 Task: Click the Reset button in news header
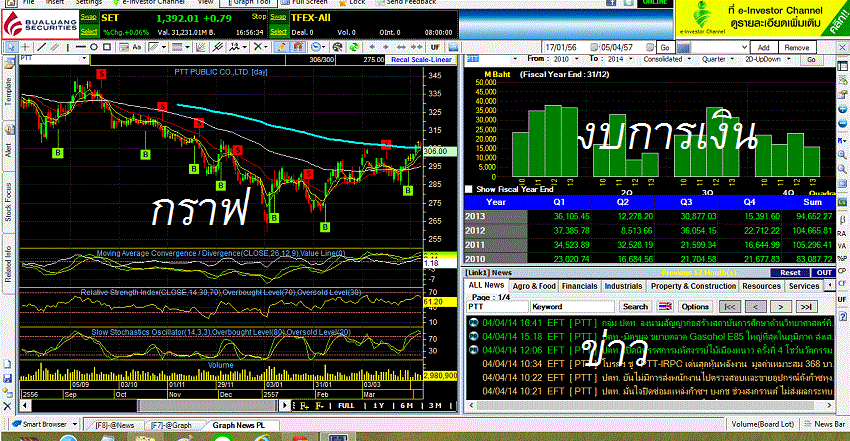790,273
